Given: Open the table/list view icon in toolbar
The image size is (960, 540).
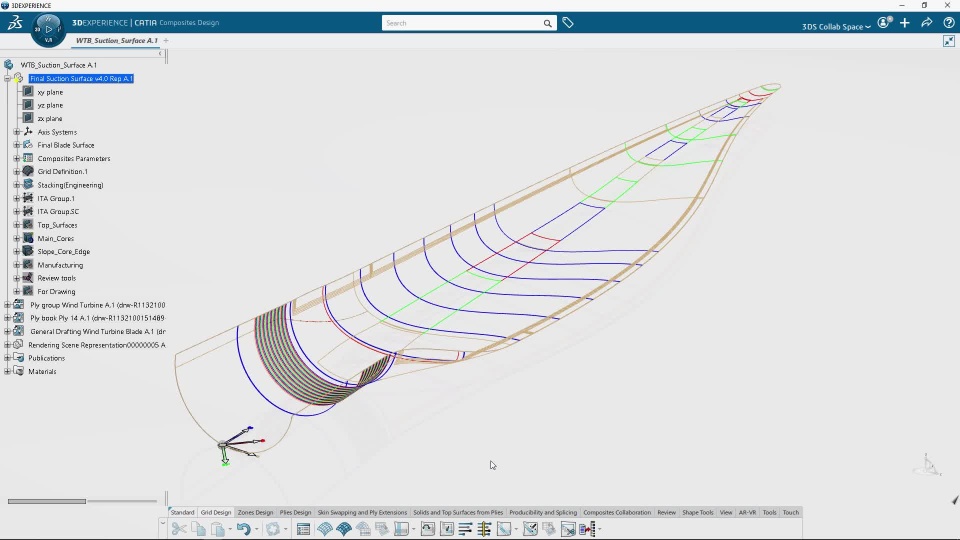Looking at the screenshot, I should 304,529.
